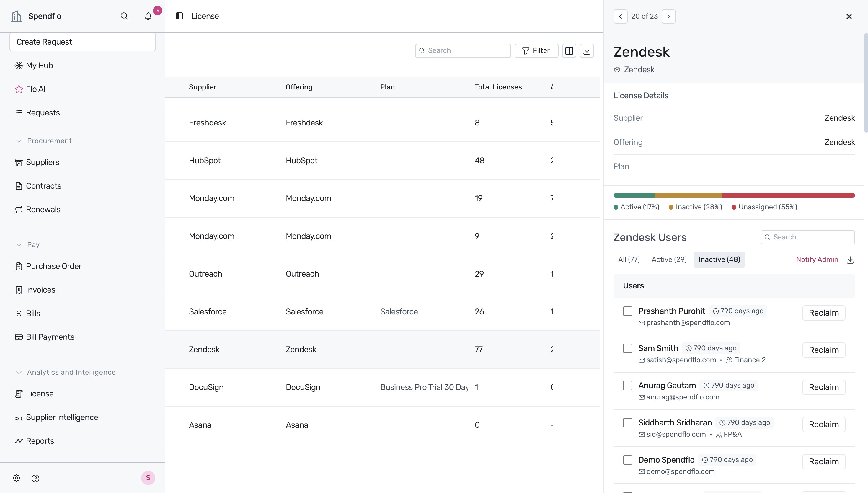Open notifications bell icon
Screen dimensions: 868x493
pos(148,16)
